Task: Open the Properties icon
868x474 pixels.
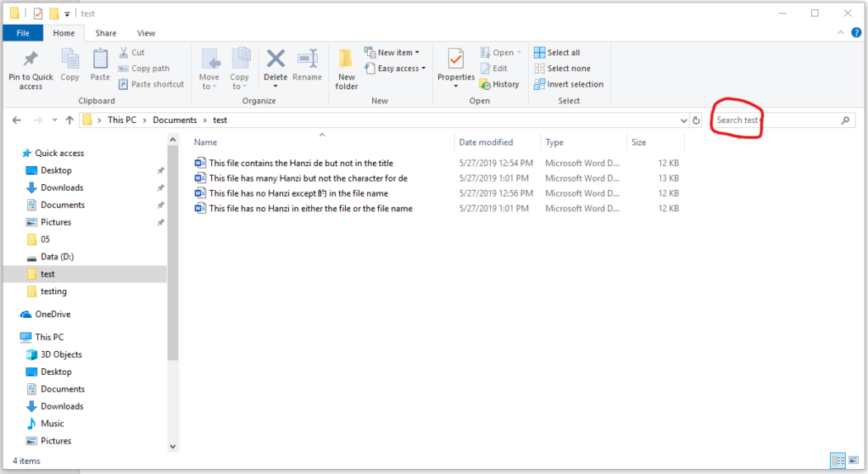Action: pos(456,59)
